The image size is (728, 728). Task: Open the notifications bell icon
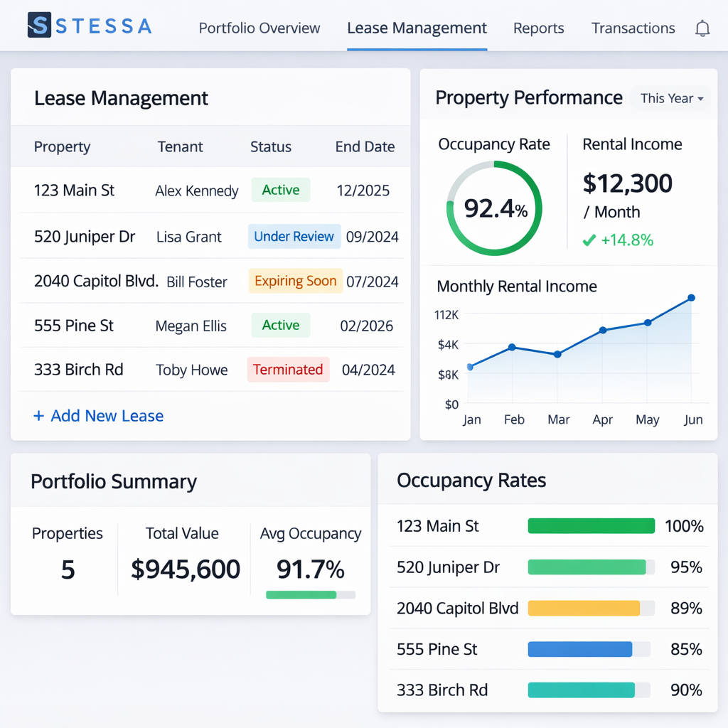tap(702, 28)
